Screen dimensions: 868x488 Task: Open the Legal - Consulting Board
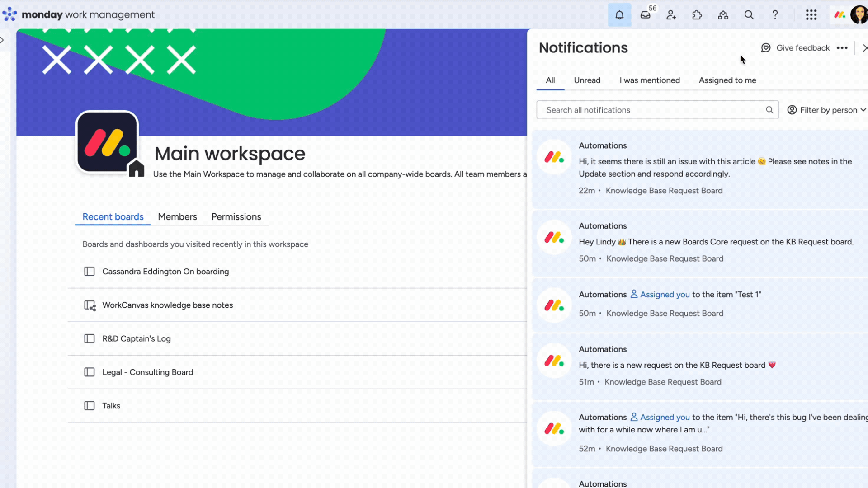147,372
